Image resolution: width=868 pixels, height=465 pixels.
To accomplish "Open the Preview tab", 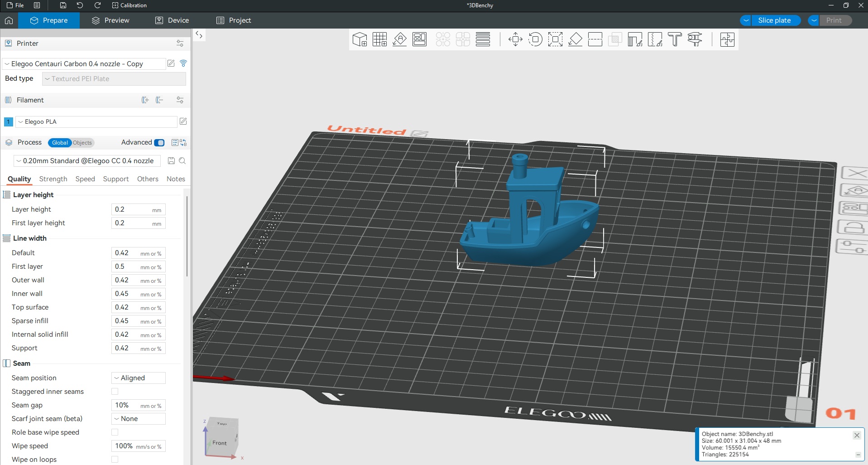I will pos(110,20).
